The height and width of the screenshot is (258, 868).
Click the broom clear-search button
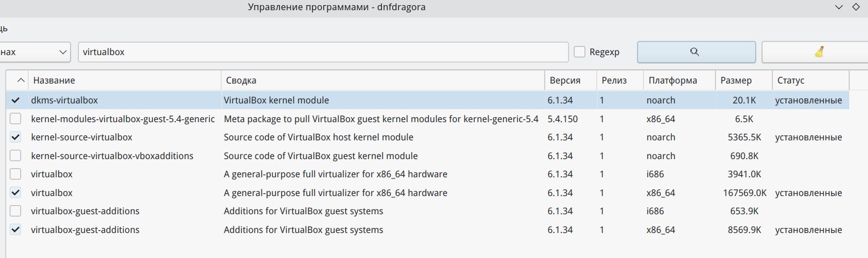[818, 52]
